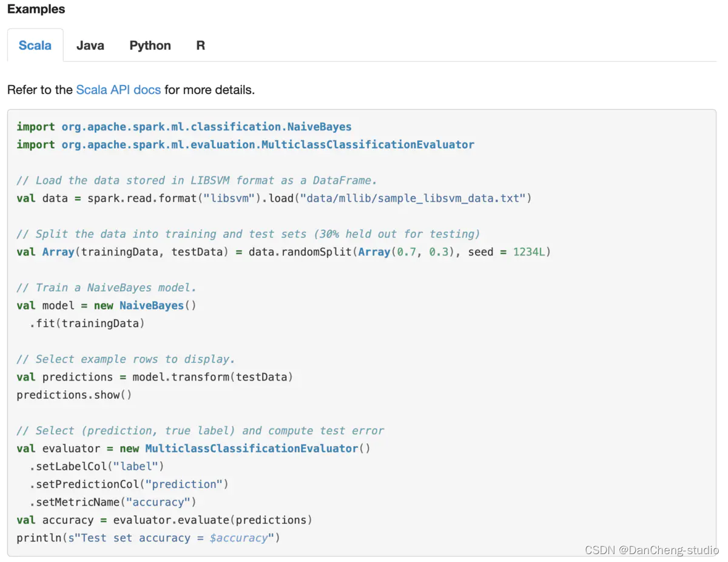
Task: Open the Scala API docs link
Action: coord(118,90)
